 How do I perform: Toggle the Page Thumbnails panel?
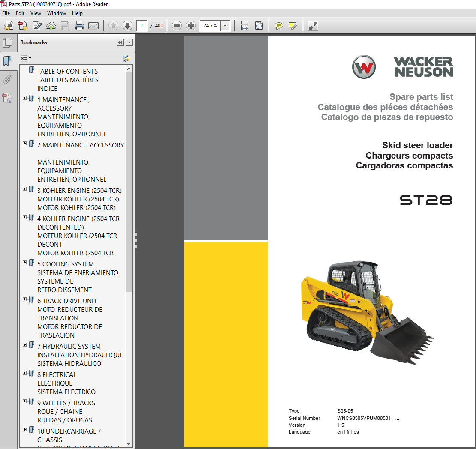tap(7, 43)
